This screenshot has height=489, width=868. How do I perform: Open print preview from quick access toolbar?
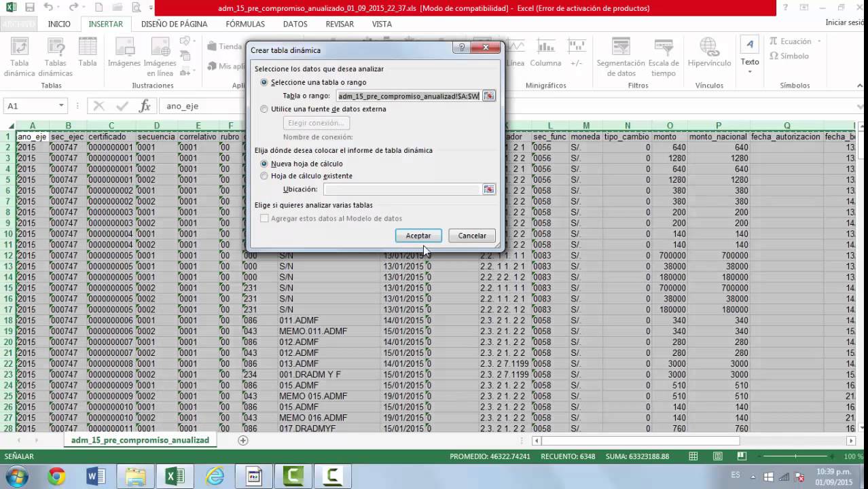137,7
